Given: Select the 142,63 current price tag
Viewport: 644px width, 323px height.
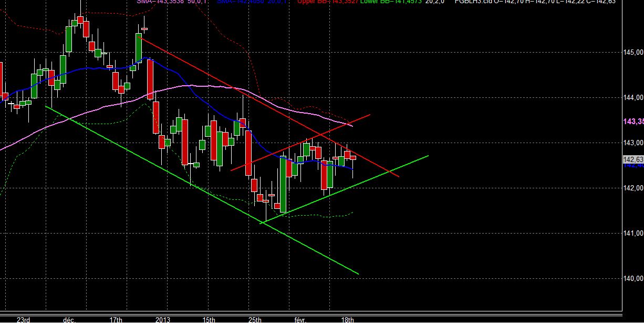Looking at the screenshot, I should point(633,159).
